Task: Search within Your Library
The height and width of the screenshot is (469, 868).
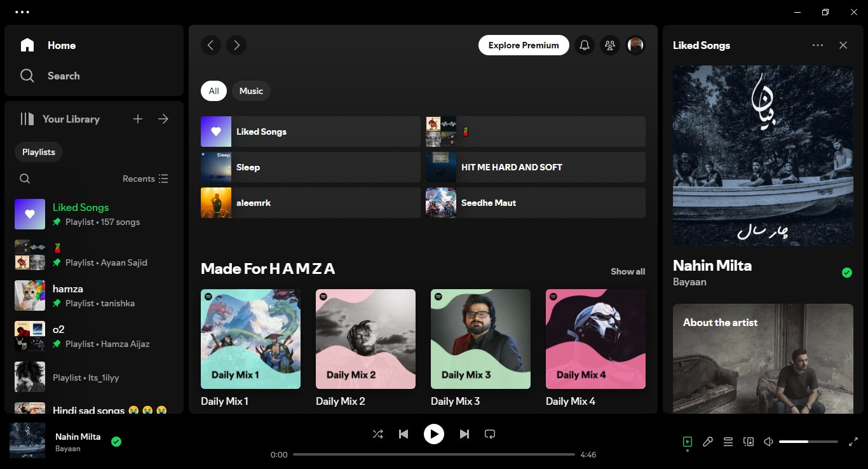Action: (x=25, y=179)
